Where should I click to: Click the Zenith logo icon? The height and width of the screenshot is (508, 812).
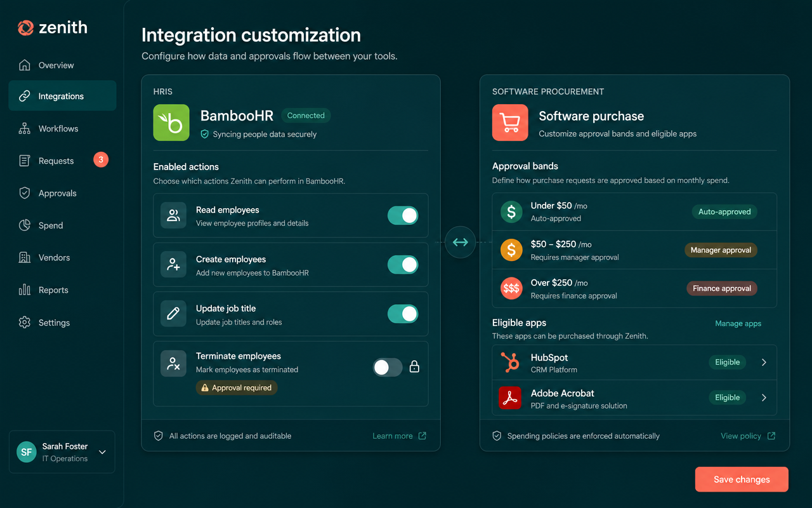(x=25, y=28)
